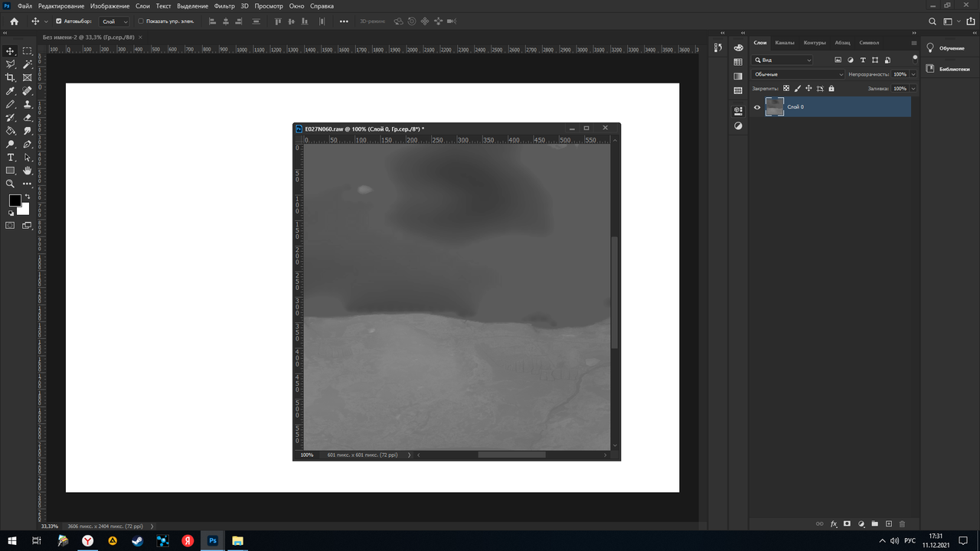Viewport: 980px width, 551px height.
Task: Select the Rectangular Marquee tool
Action: click(x=28, y=51)
